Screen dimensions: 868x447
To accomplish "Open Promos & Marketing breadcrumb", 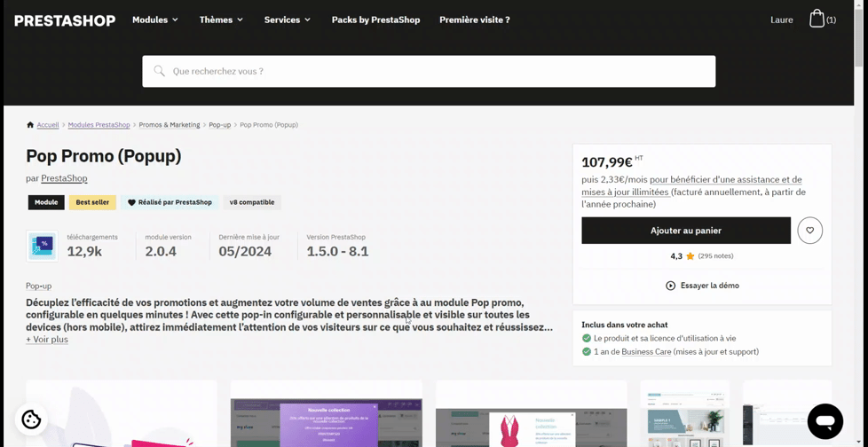I will pyautogui.click(x=170, y=125).
